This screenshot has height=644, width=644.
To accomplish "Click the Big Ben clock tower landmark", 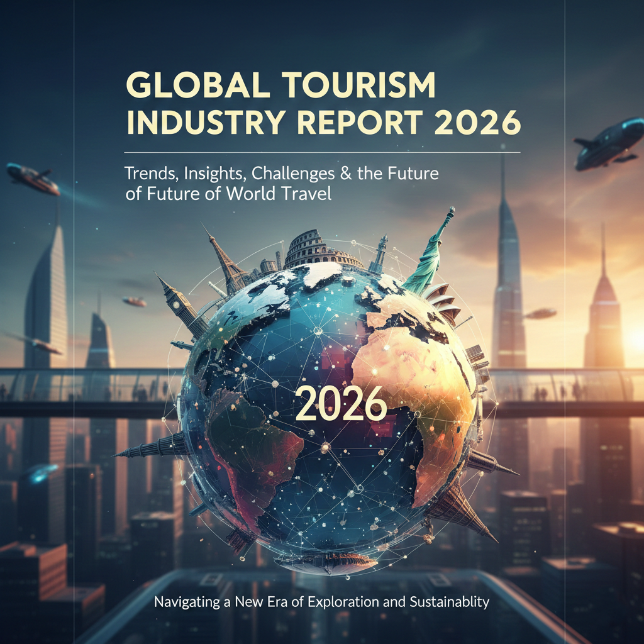I will point(180,307).
